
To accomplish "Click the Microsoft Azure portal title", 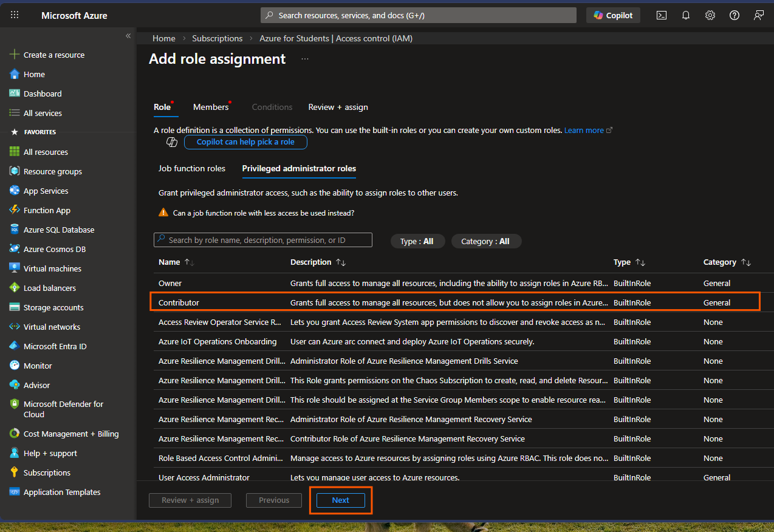I will point(74,15).
